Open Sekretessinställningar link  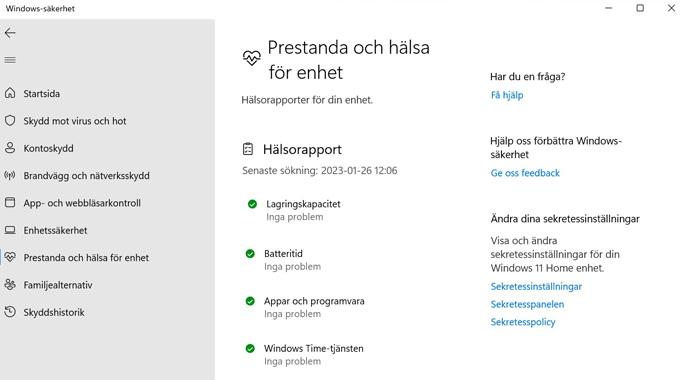pyautogui.click(x=536, y=286)
